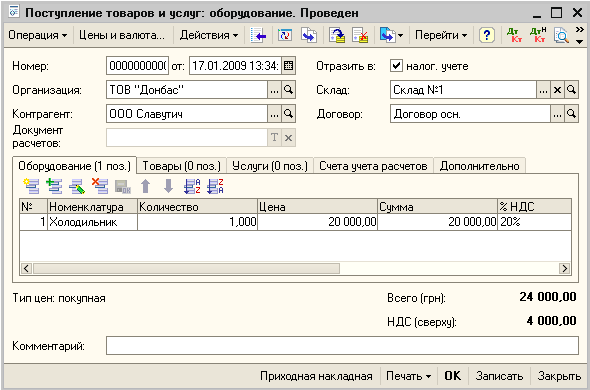Click the Номер input field
The height and width of the screenshot is (390, 590).
tap(137, 66)
